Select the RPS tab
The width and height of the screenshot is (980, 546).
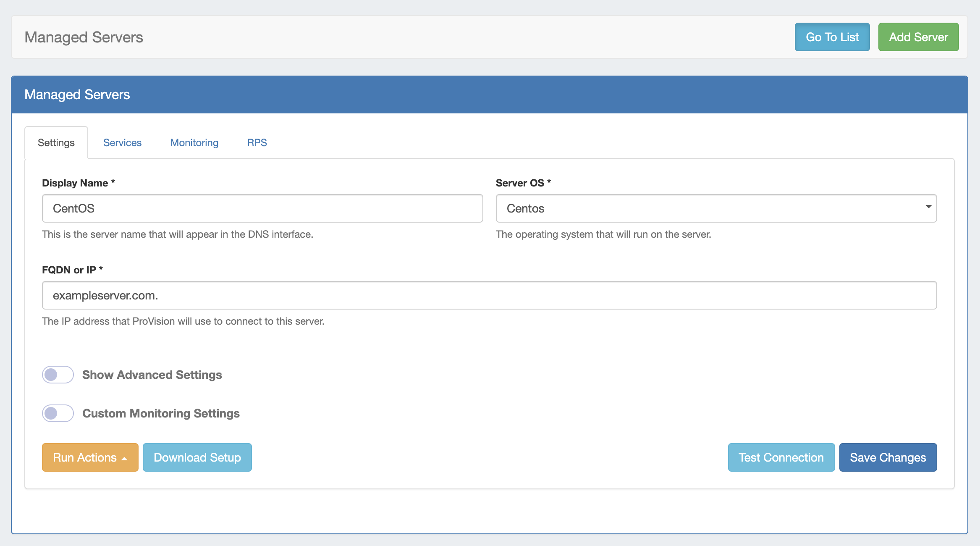coord(257,143)
